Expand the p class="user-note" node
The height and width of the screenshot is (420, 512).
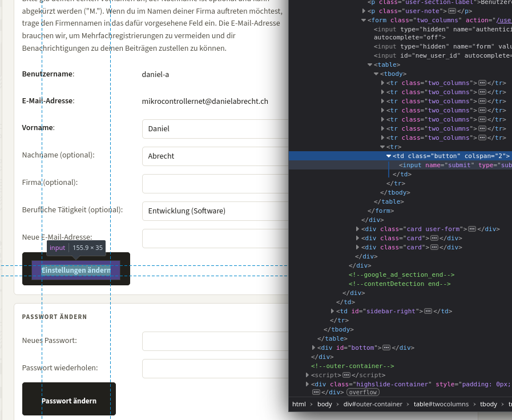(364, 11)
